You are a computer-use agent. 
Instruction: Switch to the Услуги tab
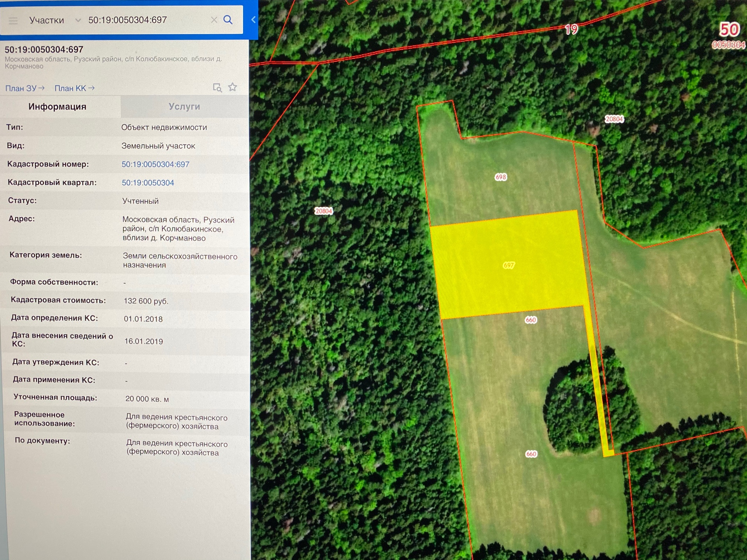(x=184, y=107)
